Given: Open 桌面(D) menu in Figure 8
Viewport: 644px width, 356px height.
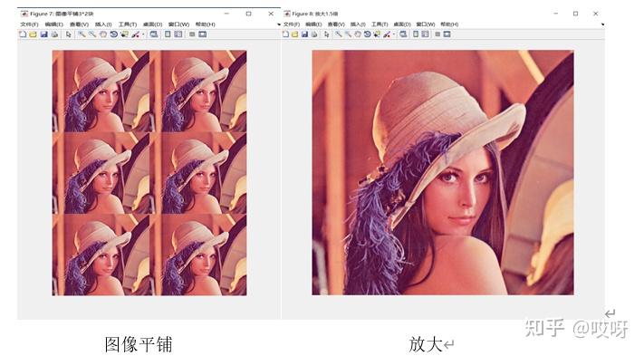Looking at the screenshot, I should (x=402, y=24).
